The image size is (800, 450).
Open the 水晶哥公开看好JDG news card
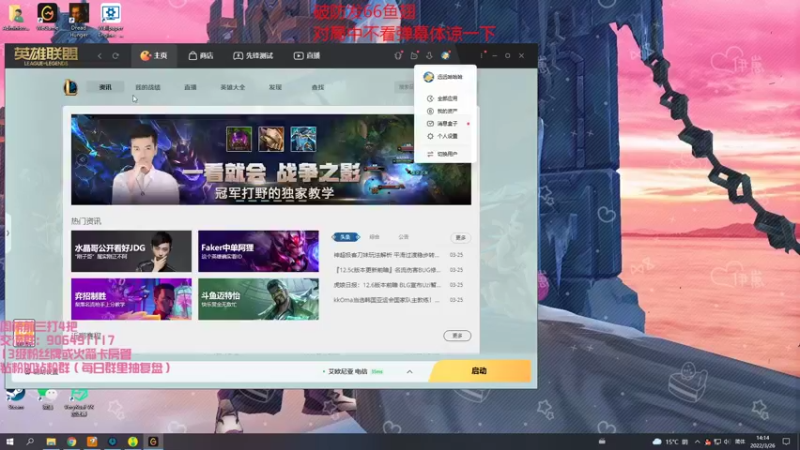[x=131, y=251]
